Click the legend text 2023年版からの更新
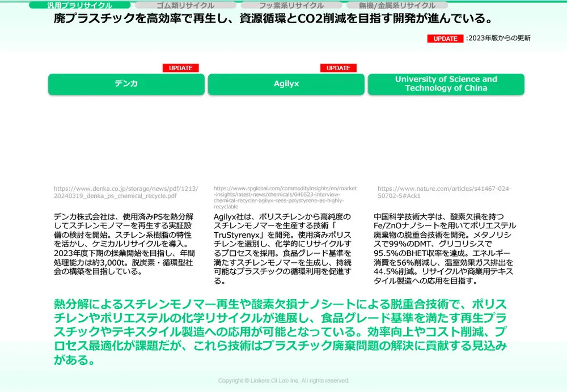Screen dimensions: 567x392 [x=498, y=39]
